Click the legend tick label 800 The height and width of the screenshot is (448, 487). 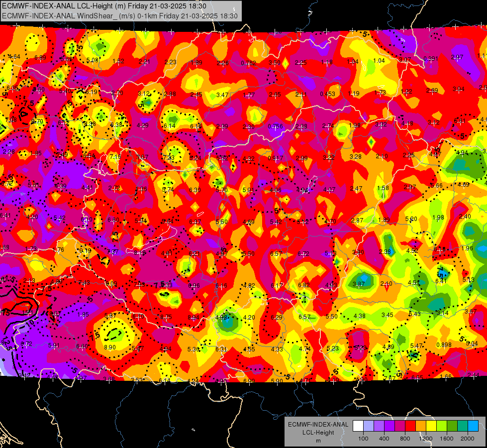(x=405, y=439)
